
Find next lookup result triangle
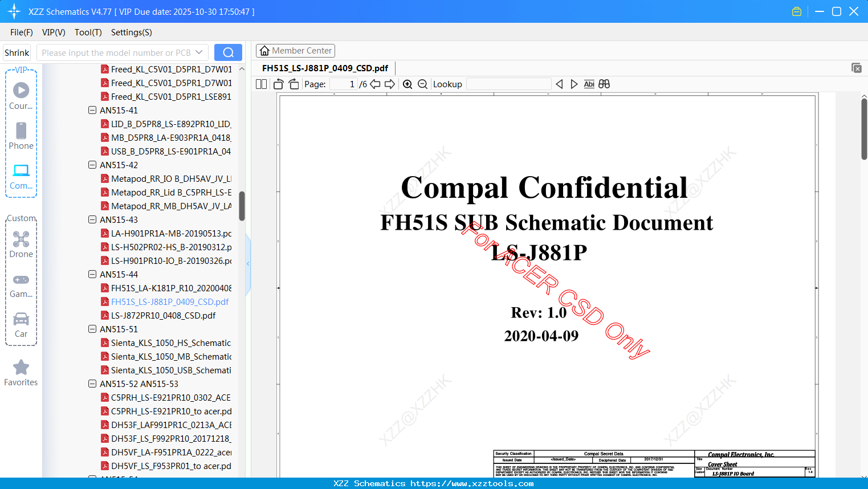(574, 84)
